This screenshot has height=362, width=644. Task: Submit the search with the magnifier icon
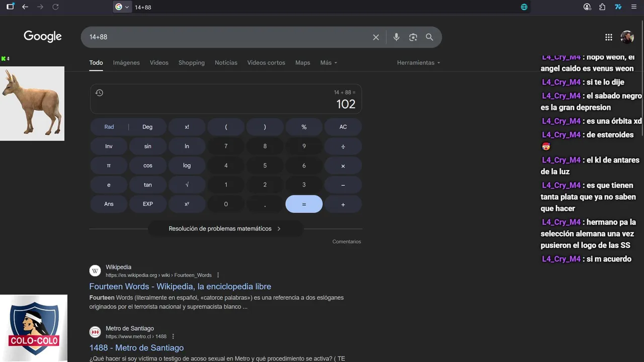(x=429, y=37)
